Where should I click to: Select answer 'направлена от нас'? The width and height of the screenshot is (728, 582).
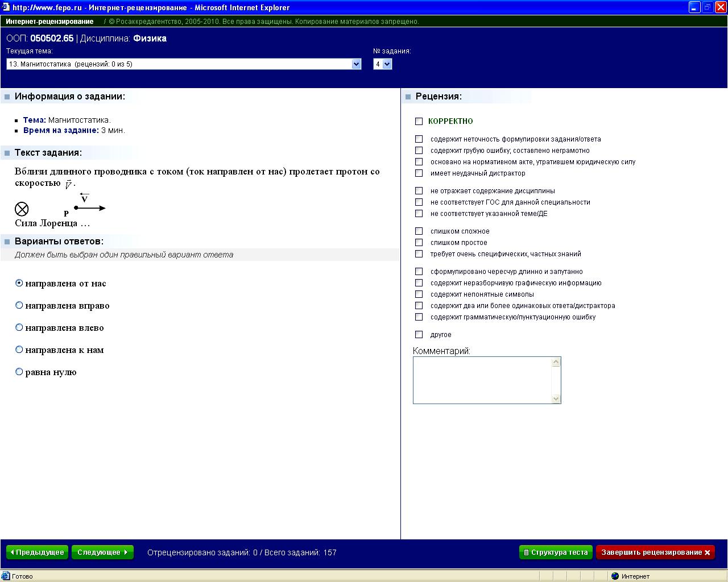pos(19,283)
